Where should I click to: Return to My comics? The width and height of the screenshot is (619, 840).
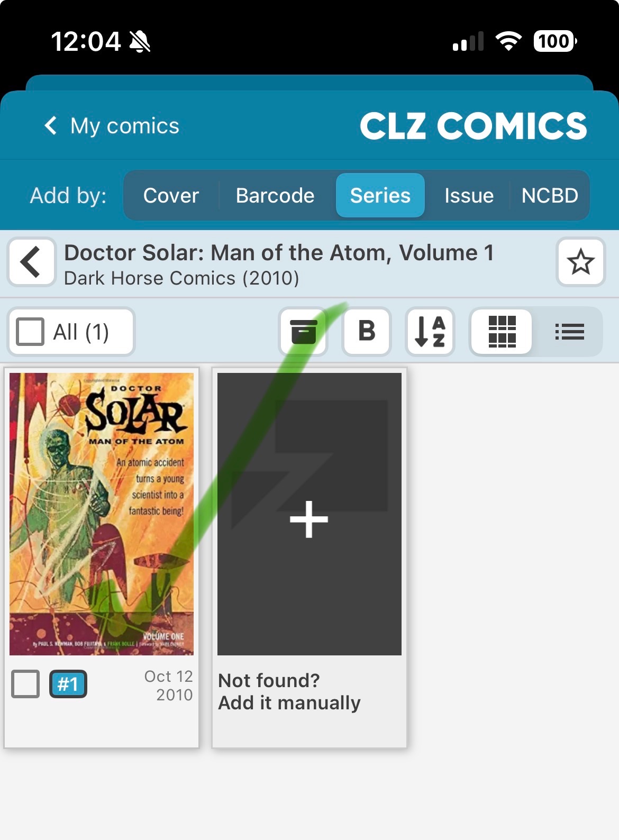click(x=112, y=126)
